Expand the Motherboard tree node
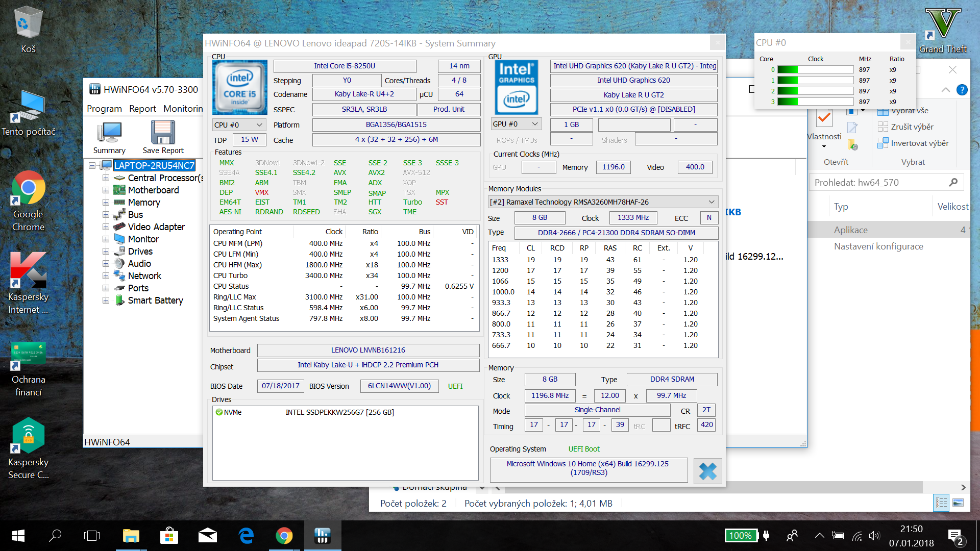The height and width of the screenshot is (551, 980). tap(106, 190)
